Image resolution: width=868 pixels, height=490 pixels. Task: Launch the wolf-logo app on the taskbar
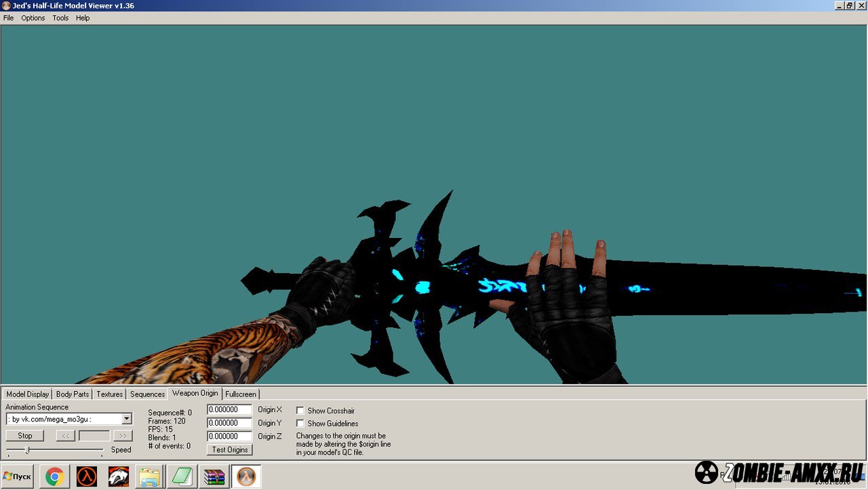118,477
